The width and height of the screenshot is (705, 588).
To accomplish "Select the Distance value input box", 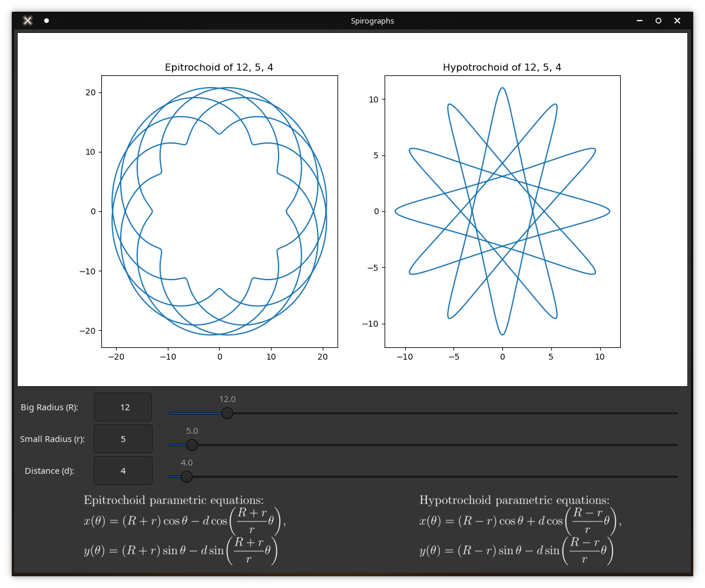I will click(x=123, y=471).
